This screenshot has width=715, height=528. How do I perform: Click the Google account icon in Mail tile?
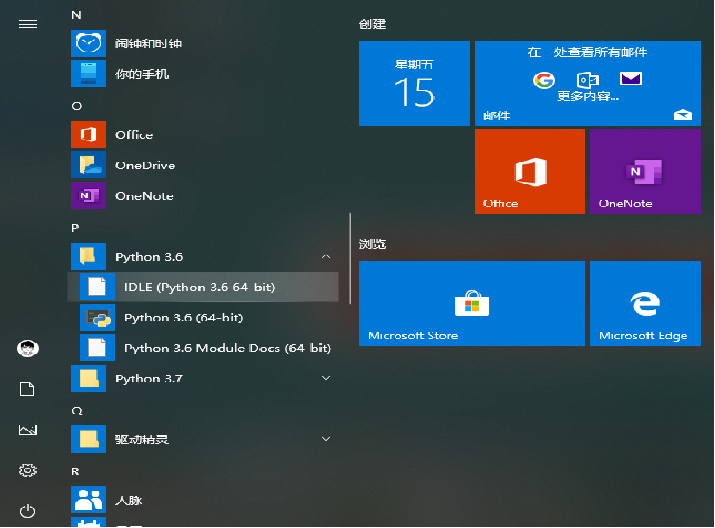[x=544, y=80]
